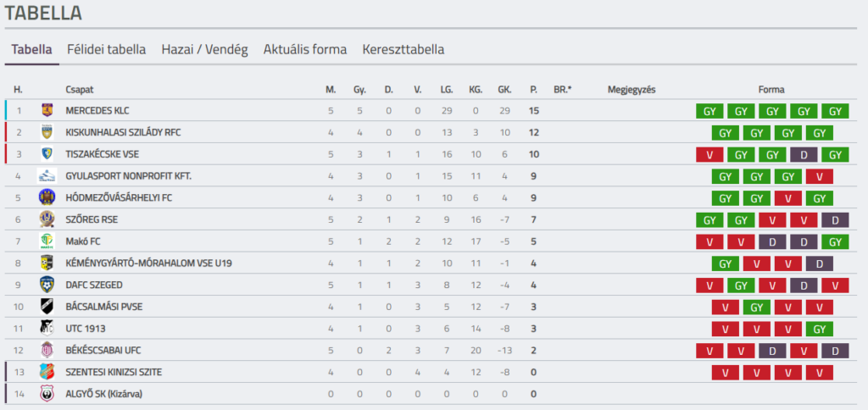This screenshot has height=410, width=868.
Task: Click the Kiskunhalasi Szilády RFC crest icon
Action: pos(47,132)
